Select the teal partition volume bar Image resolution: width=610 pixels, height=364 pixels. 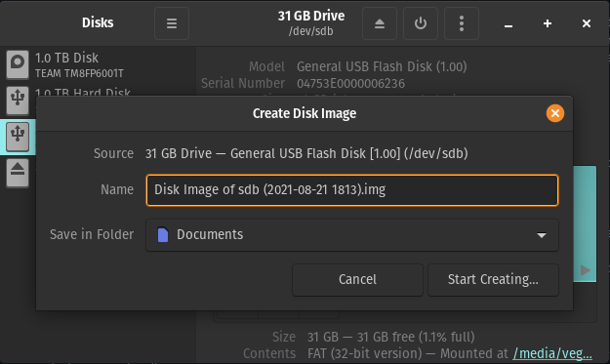click(x=585, y=223)
